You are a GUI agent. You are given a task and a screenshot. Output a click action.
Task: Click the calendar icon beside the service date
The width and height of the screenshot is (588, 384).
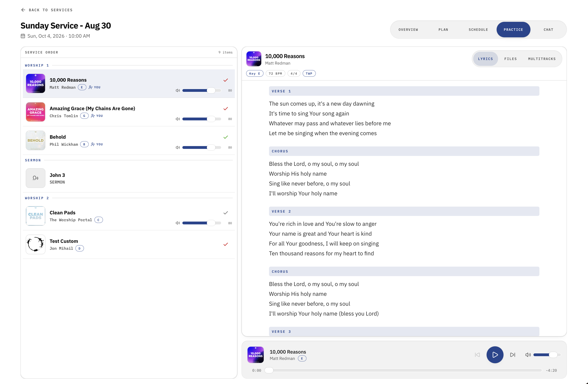tap(23, 36)
